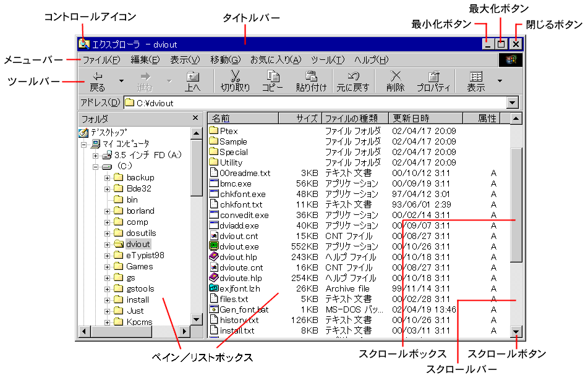The width and height of the screenshot is (588, 378).
Task: Select the file convedit.exe
Action: [244, 215]
